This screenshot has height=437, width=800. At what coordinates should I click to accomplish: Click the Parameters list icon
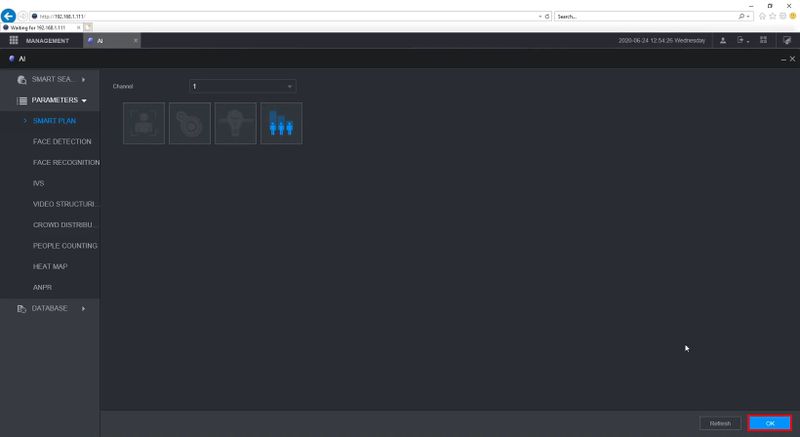tap(22, 100)
